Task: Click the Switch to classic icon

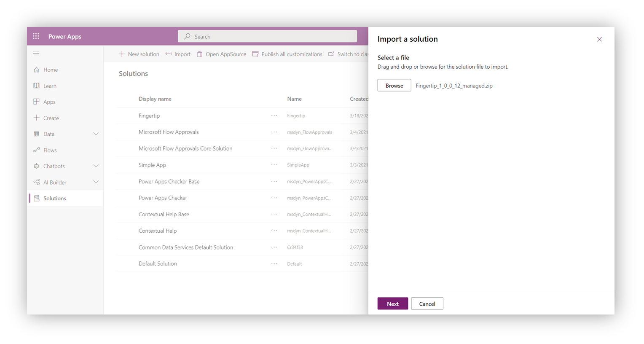Action: pos(331,54)
